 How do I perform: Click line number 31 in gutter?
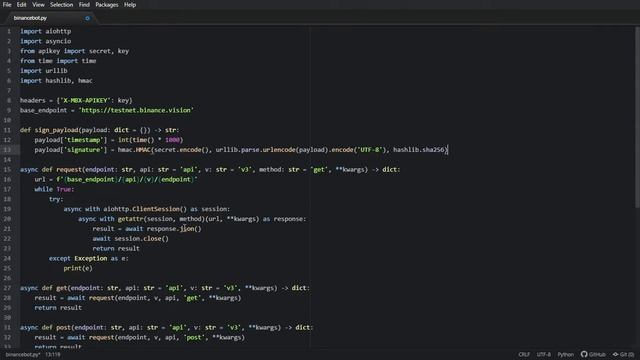pos(7,327)
